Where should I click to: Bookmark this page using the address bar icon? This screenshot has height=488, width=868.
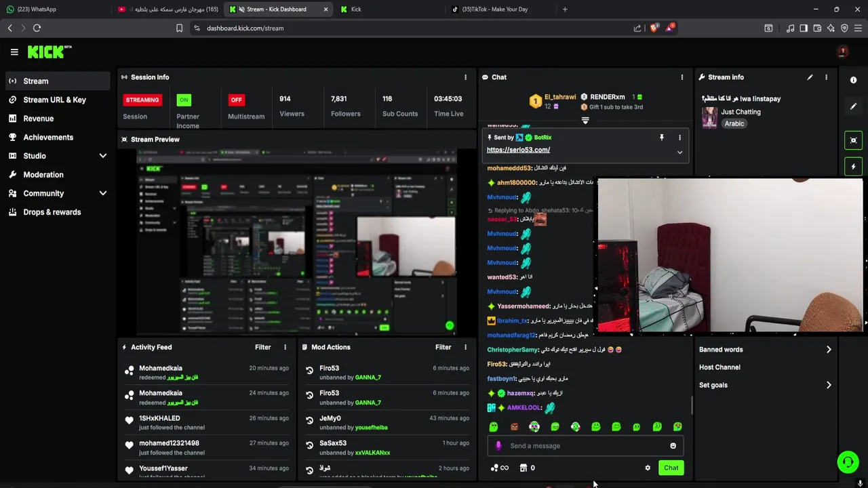179,28
